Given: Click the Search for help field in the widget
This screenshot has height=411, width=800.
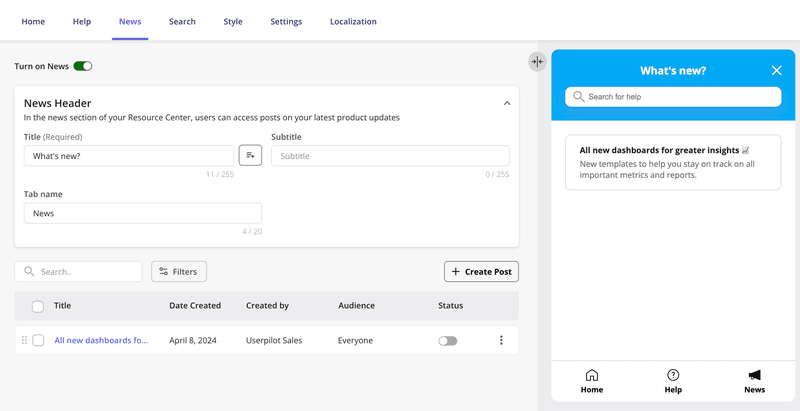Looking at the screenshot, I should pos(673,97).
